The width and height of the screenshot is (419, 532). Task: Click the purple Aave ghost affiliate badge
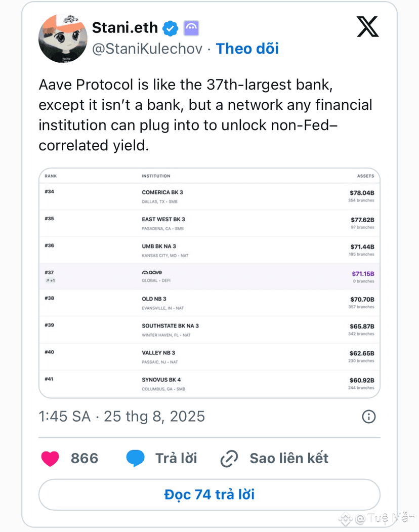pyautogui.click(x=191, y=28)
